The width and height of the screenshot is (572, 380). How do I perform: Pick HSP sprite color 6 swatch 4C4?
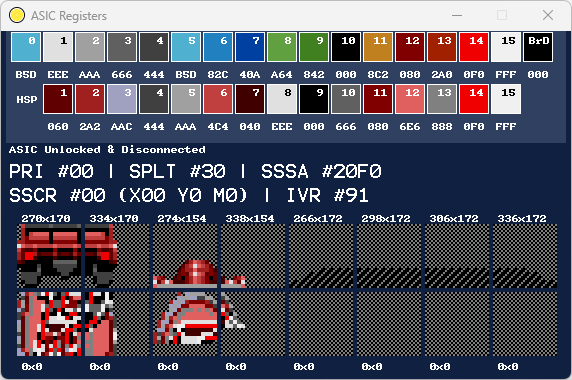coord(218,99)
